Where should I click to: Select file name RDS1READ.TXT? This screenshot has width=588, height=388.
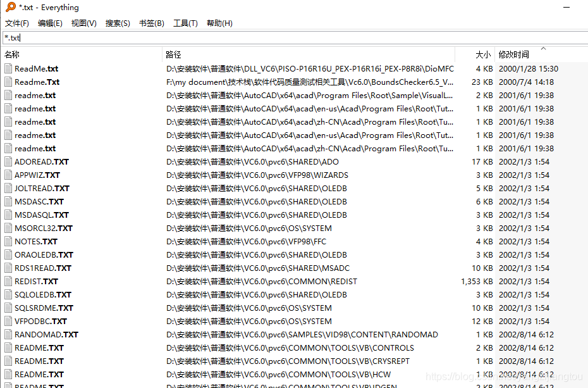point(43,268)
